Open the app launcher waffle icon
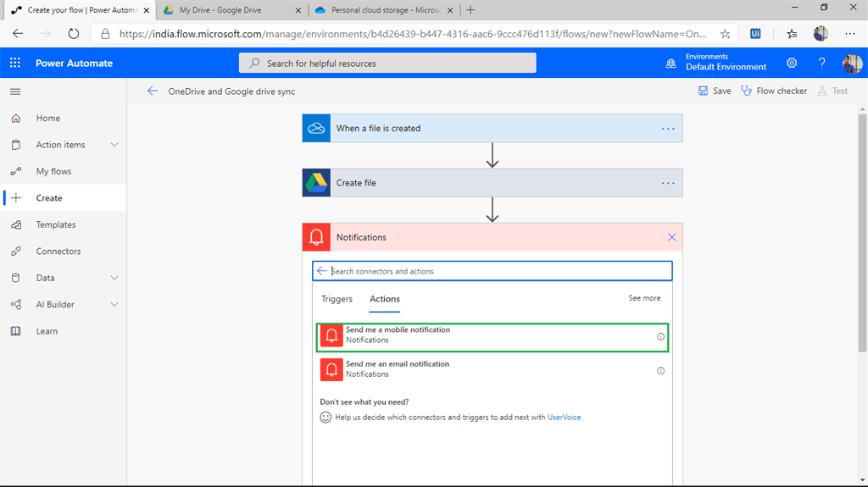Viewport: 868px width, 487px height. (15, 63)
